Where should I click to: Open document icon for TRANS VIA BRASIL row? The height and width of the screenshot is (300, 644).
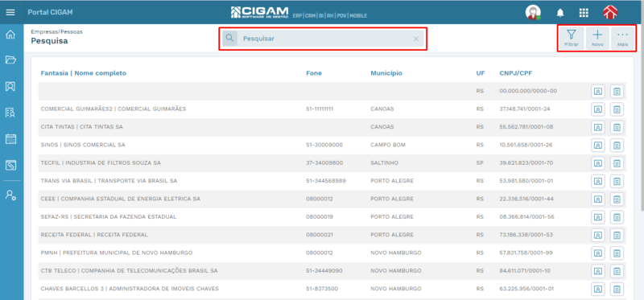point(617,181)
